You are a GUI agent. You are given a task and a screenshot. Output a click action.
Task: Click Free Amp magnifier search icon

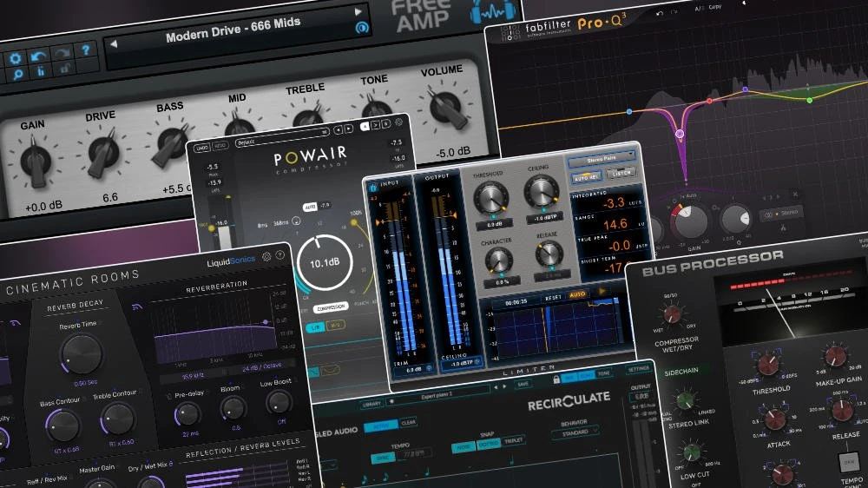point(17,74)
